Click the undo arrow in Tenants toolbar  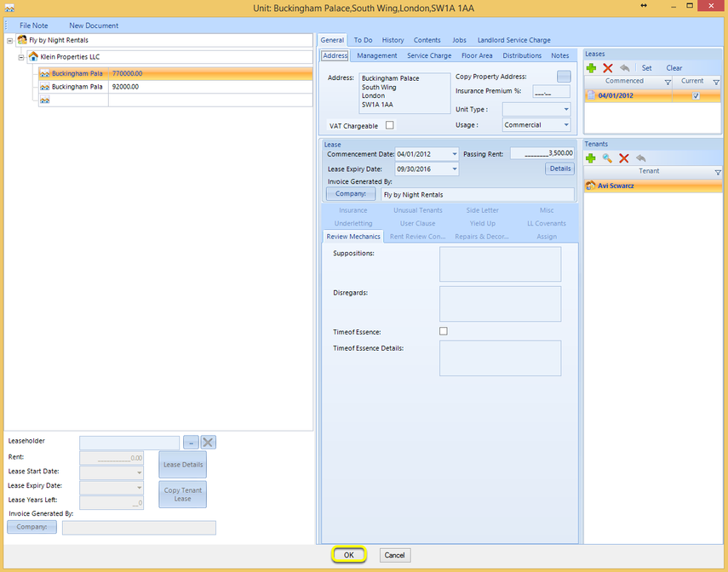(x=640, y=158)
